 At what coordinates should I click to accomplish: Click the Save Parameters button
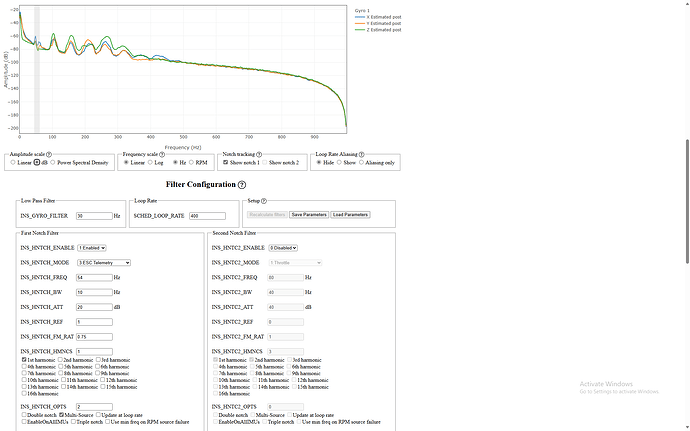308,215
